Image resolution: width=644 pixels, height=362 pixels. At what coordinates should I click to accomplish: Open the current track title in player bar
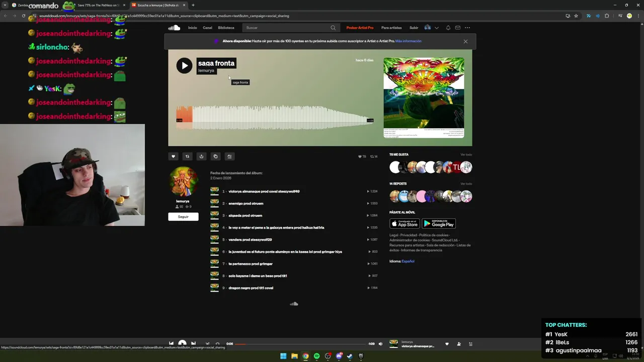(418, 346)
